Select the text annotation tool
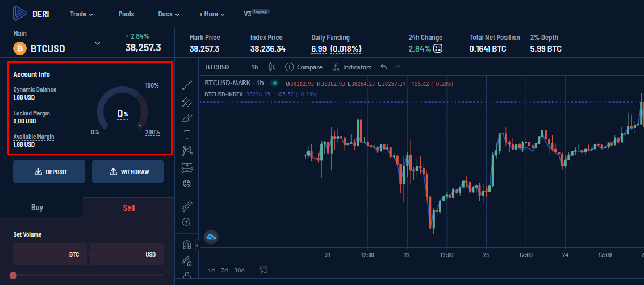644x285 pixels. tap(187, 135)
